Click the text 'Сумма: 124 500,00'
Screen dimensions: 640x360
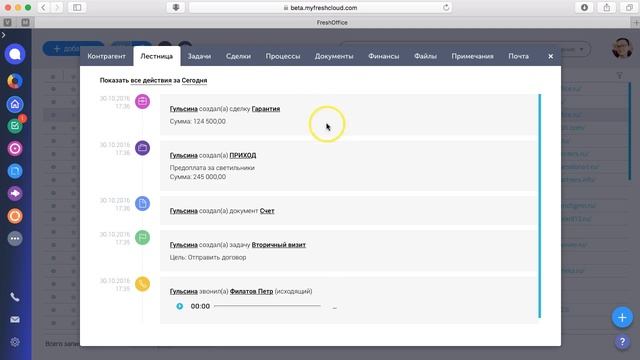point(198,122)
